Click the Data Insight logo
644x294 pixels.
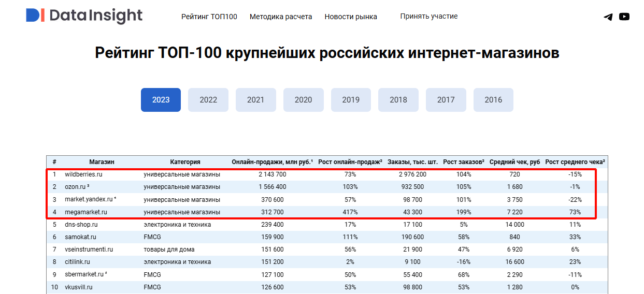point(84,16)
